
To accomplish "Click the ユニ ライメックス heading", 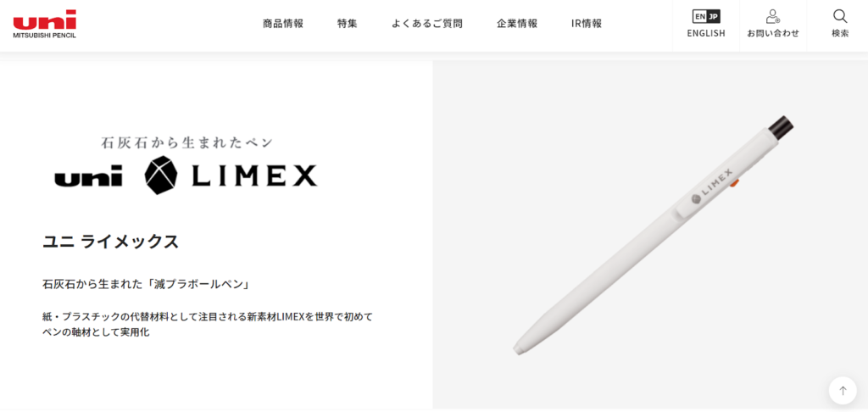I will (111, 242).
